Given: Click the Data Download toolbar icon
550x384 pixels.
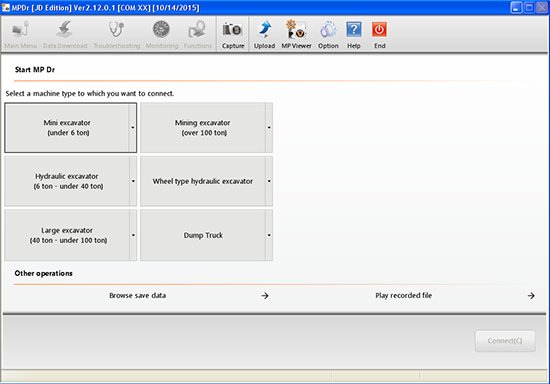Looking at the screenshot, I should (65, 34).
